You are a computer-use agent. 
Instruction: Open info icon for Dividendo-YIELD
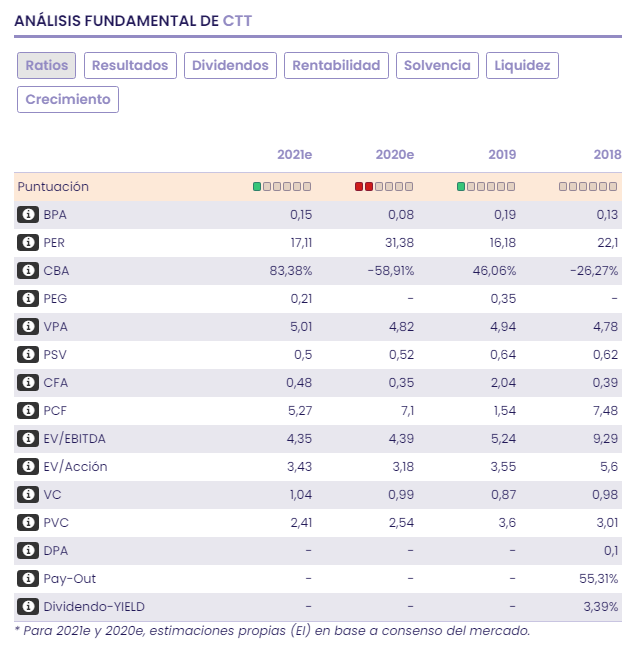(x=28, y=607)
